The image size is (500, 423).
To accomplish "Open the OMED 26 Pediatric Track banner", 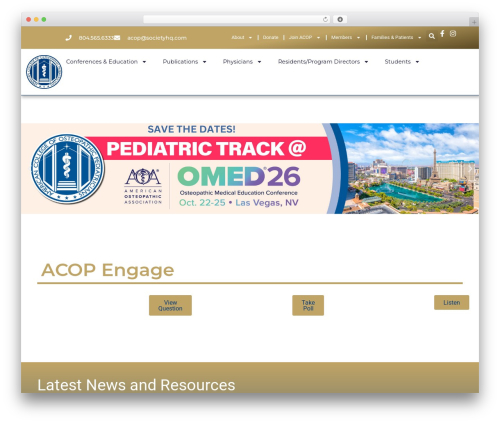I will pos(250,168).
